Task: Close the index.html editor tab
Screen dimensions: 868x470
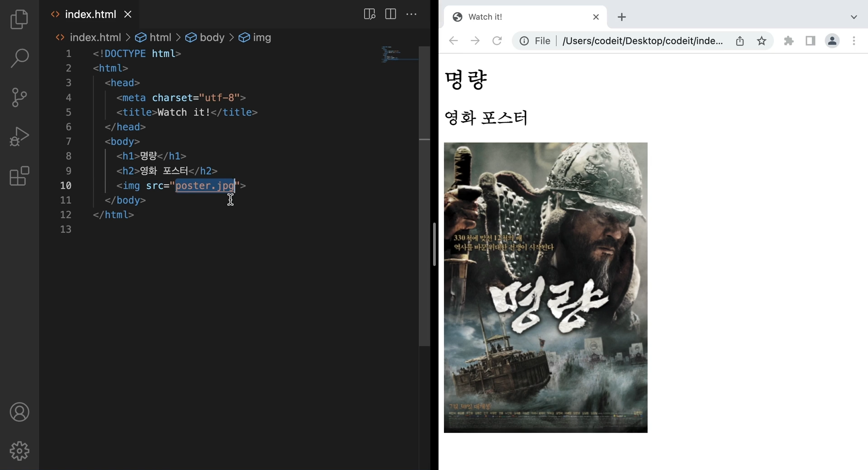Action: tap(128, 14)
